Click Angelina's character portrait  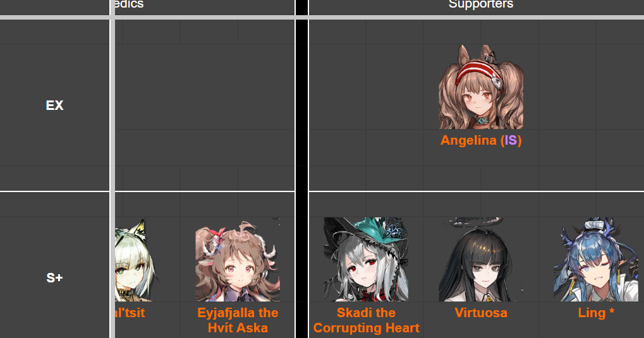pyautogui.click(x=481, y=87)
